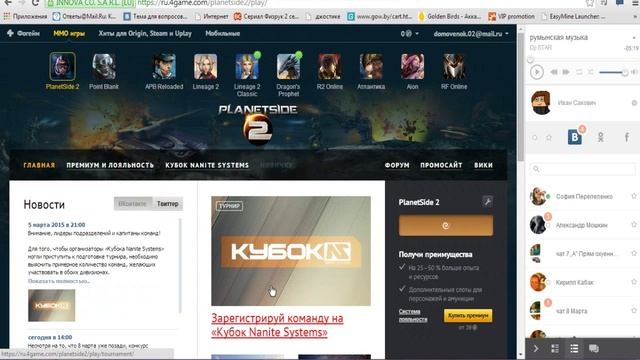
Task: Open the Александр Мошкин chat
Action: (x=581, y=224)
